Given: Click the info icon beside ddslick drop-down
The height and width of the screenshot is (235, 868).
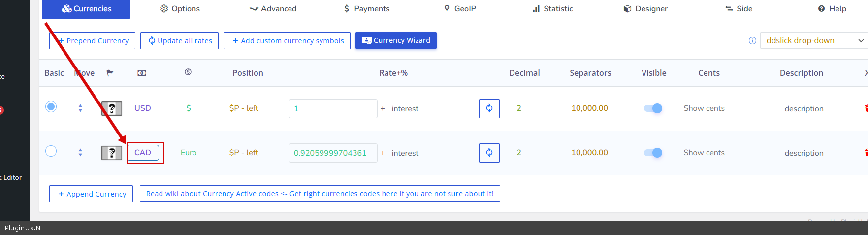Looking at the screenshot, I should [752, 41].
